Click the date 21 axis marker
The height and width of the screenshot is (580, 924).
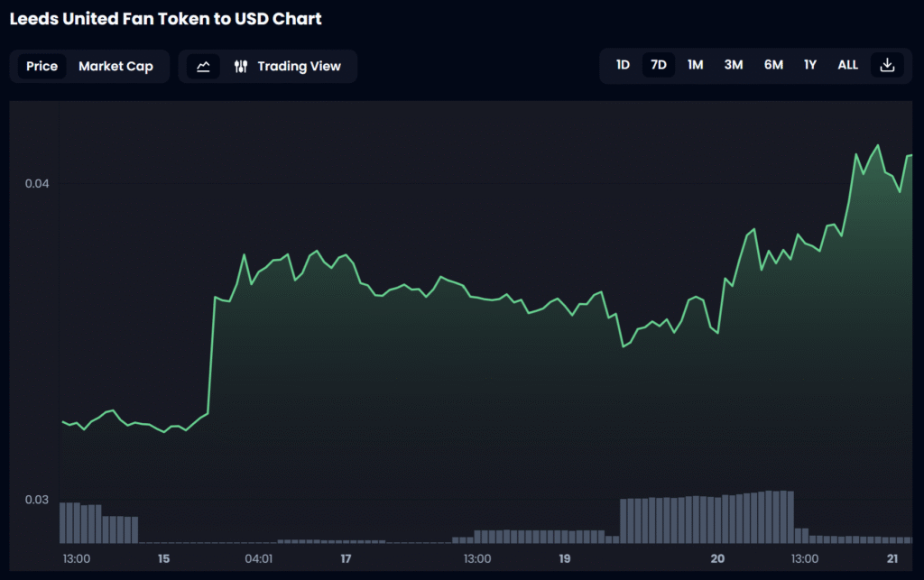pos(892,558)
